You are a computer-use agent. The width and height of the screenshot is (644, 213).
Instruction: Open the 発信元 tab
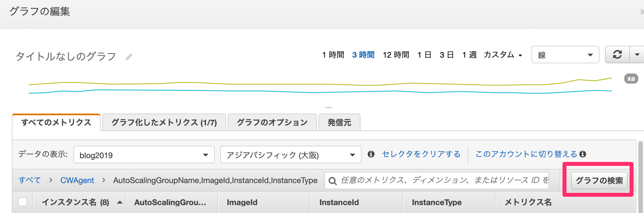(x=340, y=122)
